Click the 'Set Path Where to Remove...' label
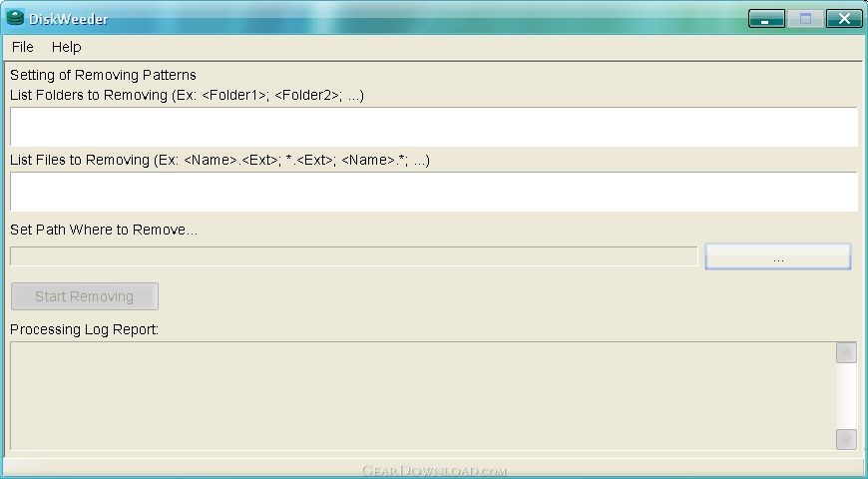This screenshot has height=479, width=868. (104, 230)
